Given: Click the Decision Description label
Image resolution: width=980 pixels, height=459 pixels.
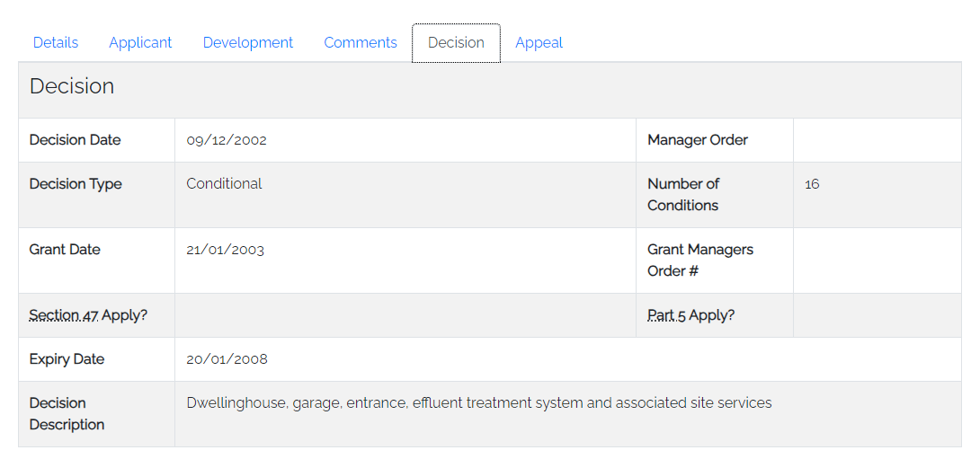Looking at the screenshot, I should click(67, 414).
